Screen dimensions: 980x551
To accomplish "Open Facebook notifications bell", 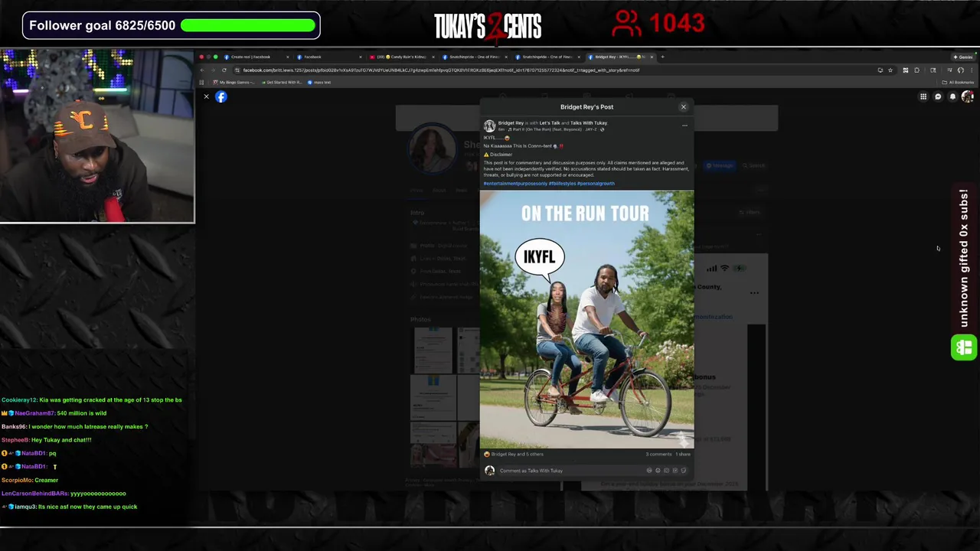I will [x=952, y=96].
